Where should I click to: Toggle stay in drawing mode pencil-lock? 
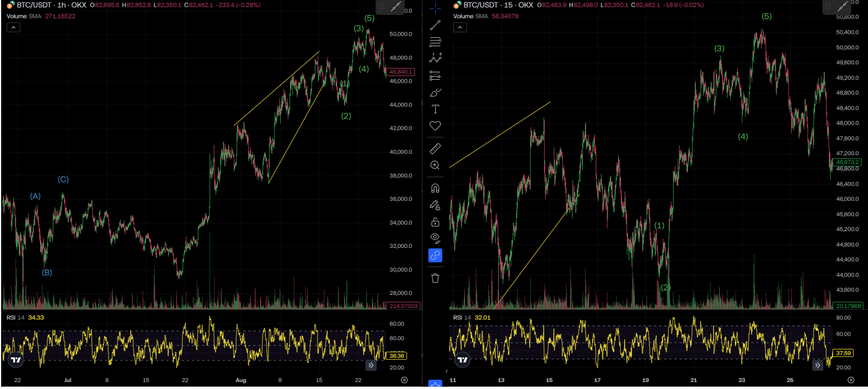point(435,205)
